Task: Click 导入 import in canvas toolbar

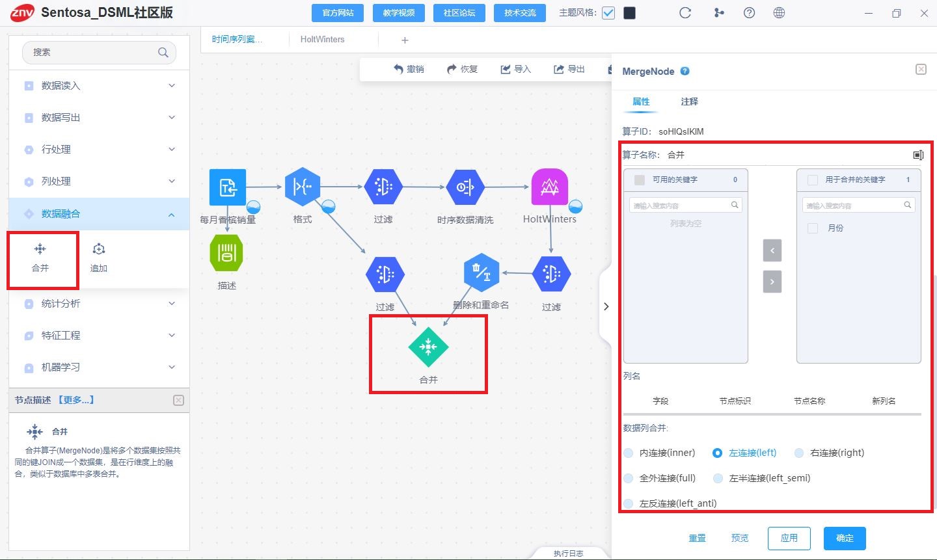Action: [515, 69]
